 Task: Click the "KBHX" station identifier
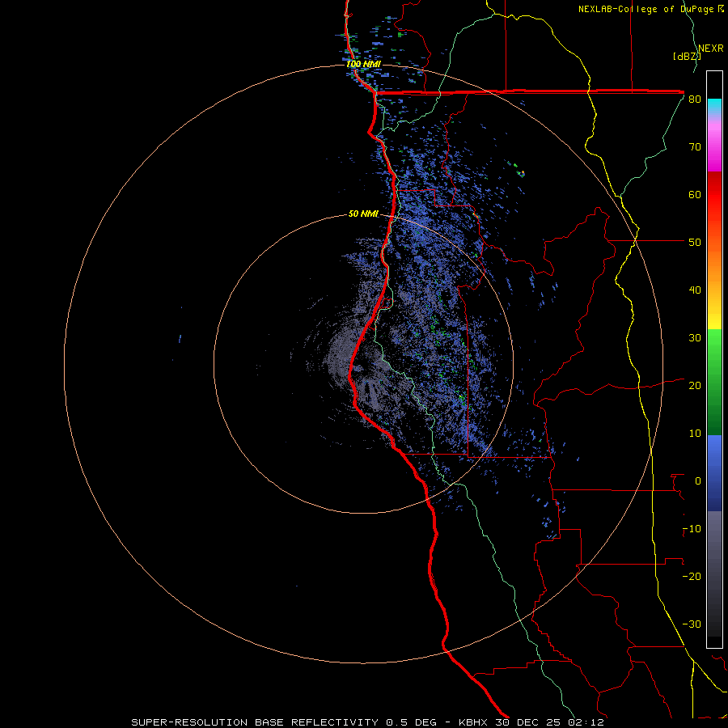click(473, 722)
